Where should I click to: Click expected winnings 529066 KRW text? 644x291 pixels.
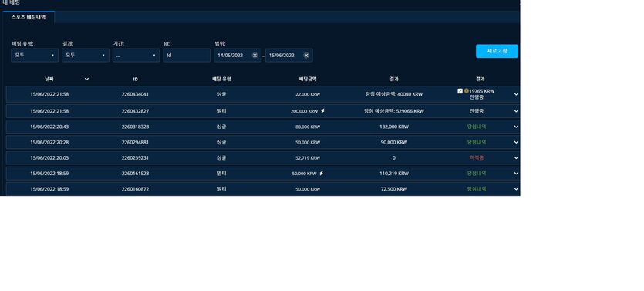click(394, 111)
